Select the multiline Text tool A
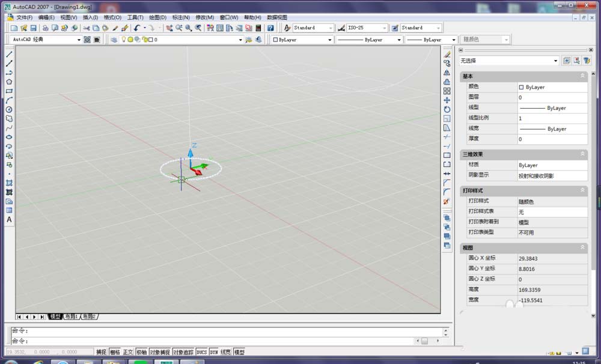This screenshot has width=601, height=364. [x=9, y=220]
